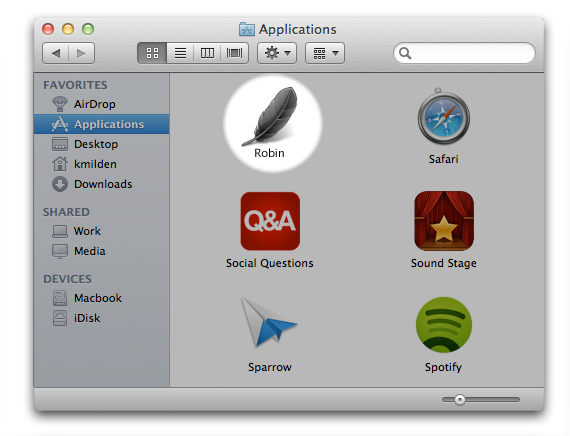
Task: Click the kmilden house icon
Action: click(60, 164)
